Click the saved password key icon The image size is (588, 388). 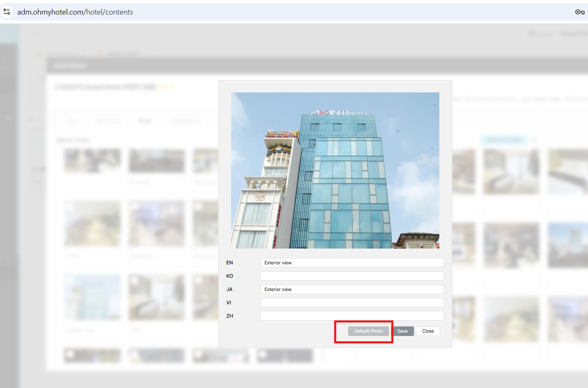[x=580, y=12]
